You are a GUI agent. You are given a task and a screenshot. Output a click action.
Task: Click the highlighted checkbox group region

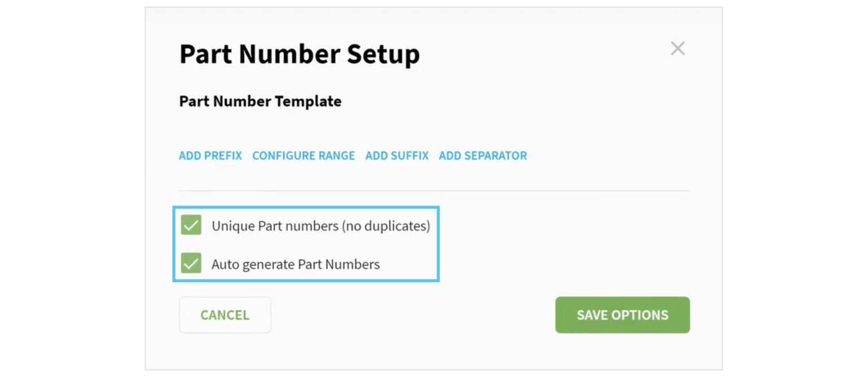click(x=306, y=243)
